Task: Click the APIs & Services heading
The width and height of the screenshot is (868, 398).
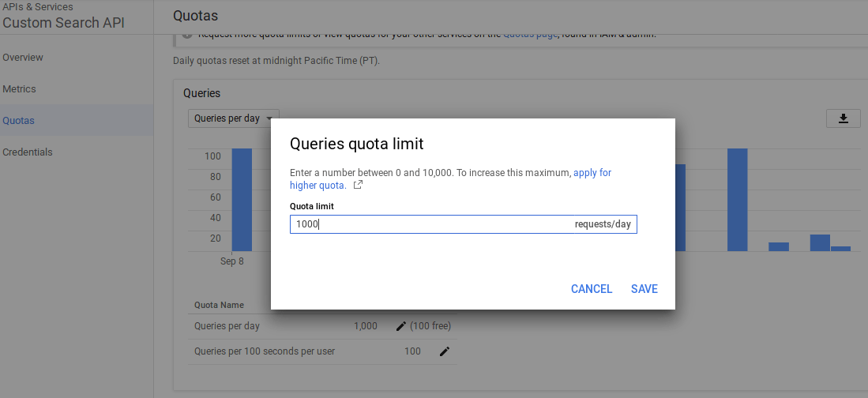Action: [38, 7]
